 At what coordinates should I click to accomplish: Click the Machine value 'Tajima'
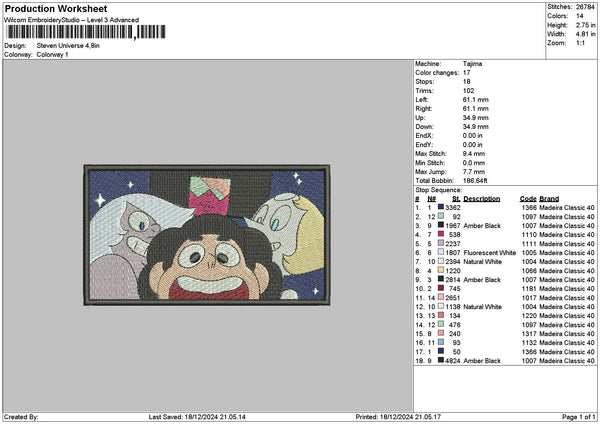point(472,64)
